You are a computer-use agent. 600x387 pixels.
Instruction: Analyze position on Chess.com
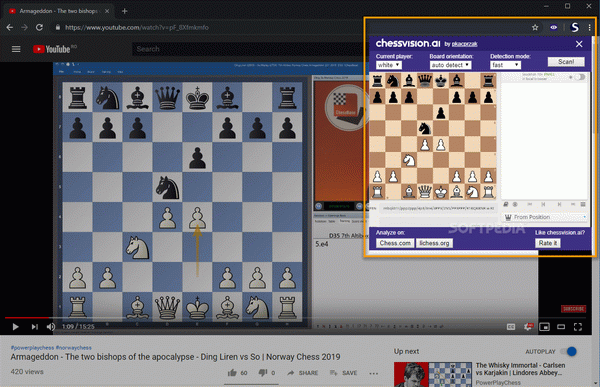point(395,243)
